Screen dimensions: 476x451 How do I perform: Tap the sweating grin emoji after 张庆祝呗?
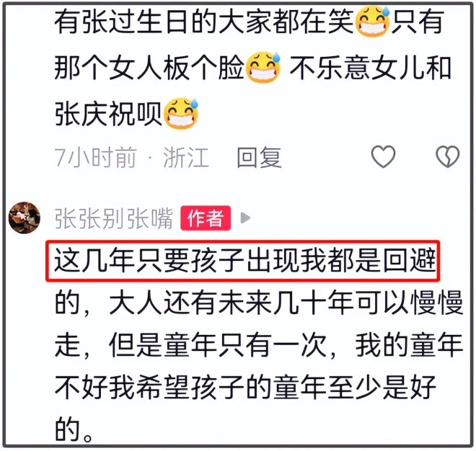click(181, 113)
